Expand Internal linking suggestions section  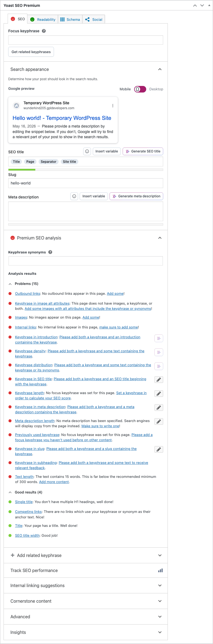click(86, 585)
